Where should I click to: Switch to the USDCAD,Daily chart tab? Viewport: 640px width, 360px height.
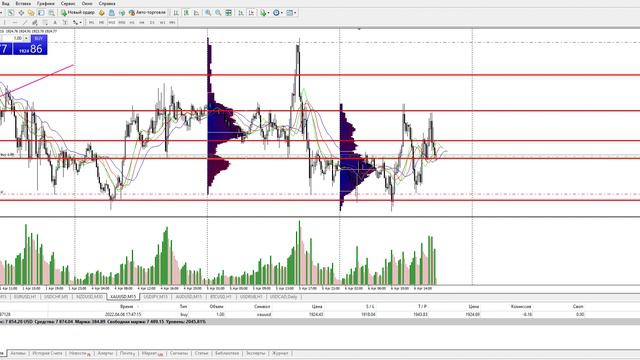pyautogui.click(x=284, y=297)
